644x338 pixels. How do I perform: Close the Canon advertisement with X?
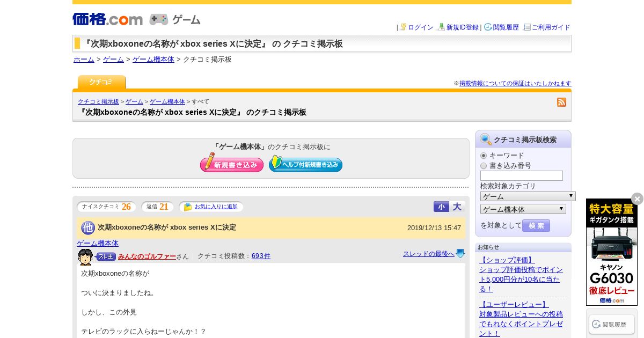click(637, 199)
